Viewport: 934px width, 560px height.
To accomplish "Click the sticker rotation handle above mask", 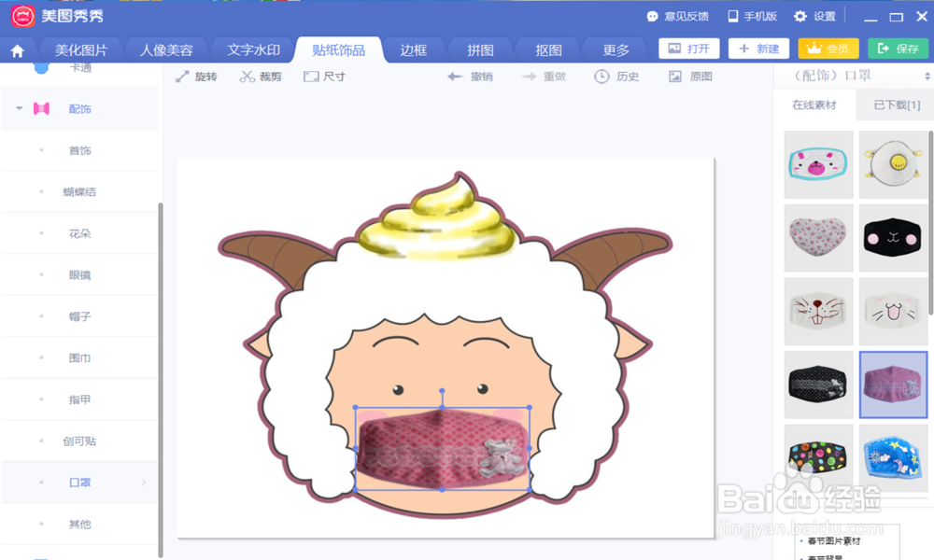I will coord(442,391).
